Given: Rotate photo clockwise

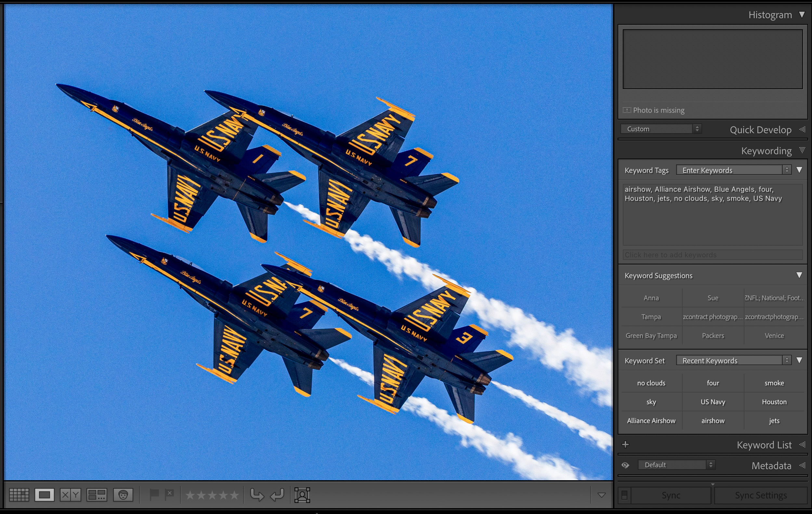Looking at the screenshot, I should (277, 495).
